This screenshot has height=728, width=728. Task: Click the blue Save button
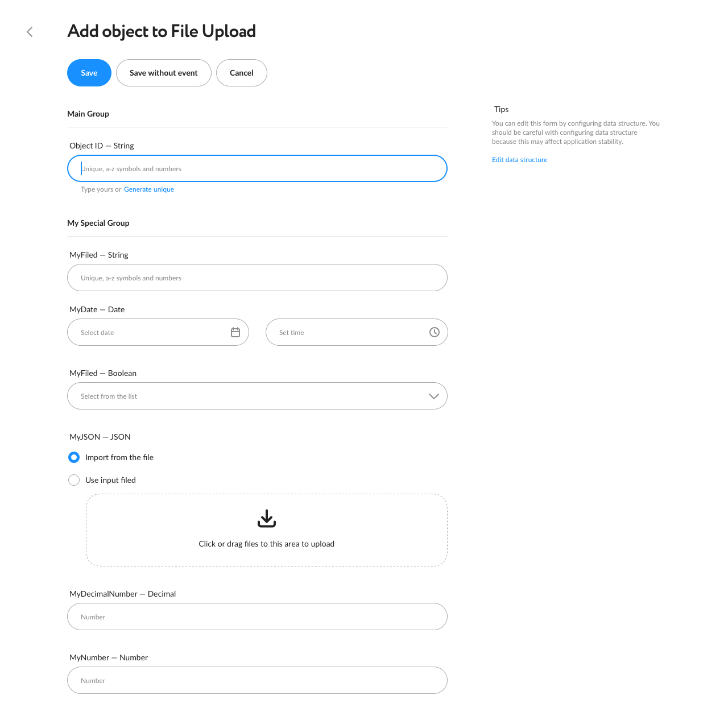[x=89, y=73]
